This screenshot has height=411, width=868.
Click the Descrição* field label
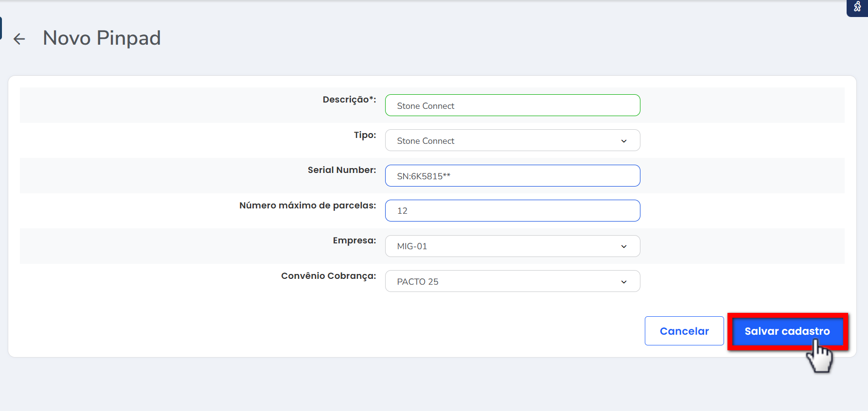[349, 100]
